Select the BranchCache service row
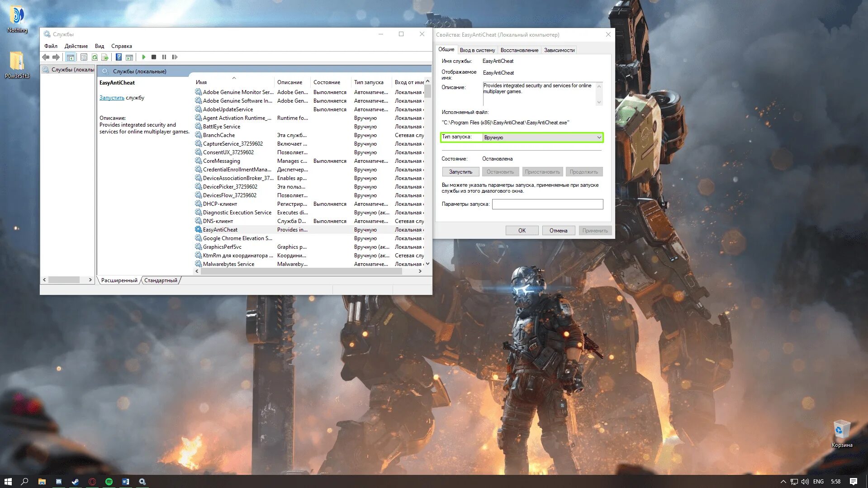The width and height of the screenshot is (868, 488). (309, 135)
